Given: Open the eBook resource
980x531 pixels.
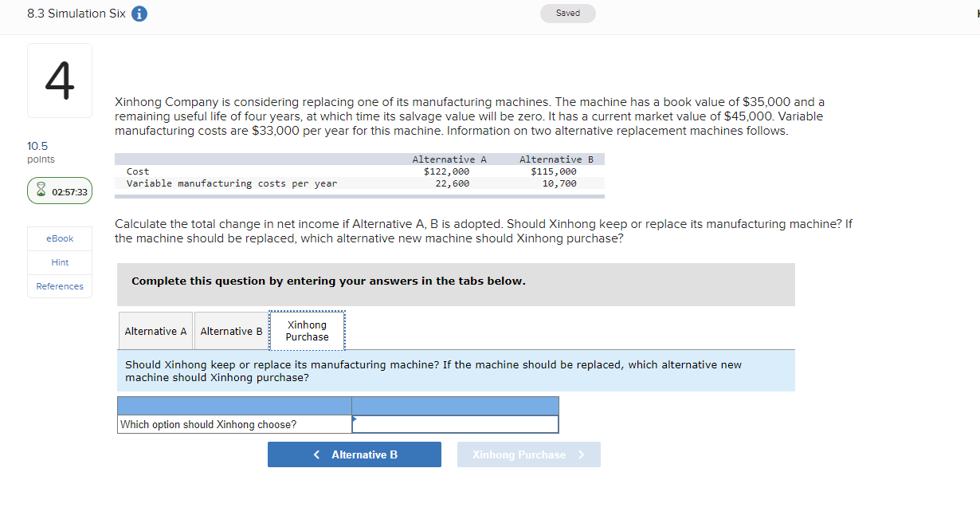Looking at the screenshot, I should coord(60,238).
